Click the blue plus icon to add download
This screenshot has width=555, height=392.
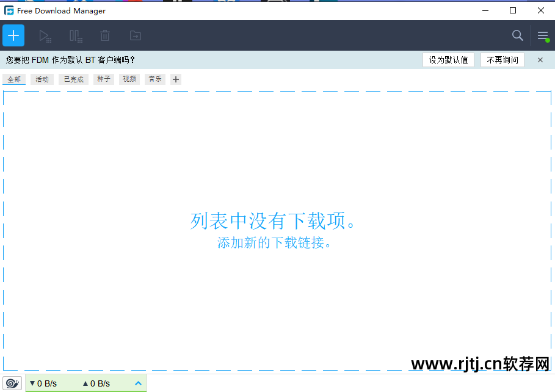pyautogui.click(x=13, y=35)
